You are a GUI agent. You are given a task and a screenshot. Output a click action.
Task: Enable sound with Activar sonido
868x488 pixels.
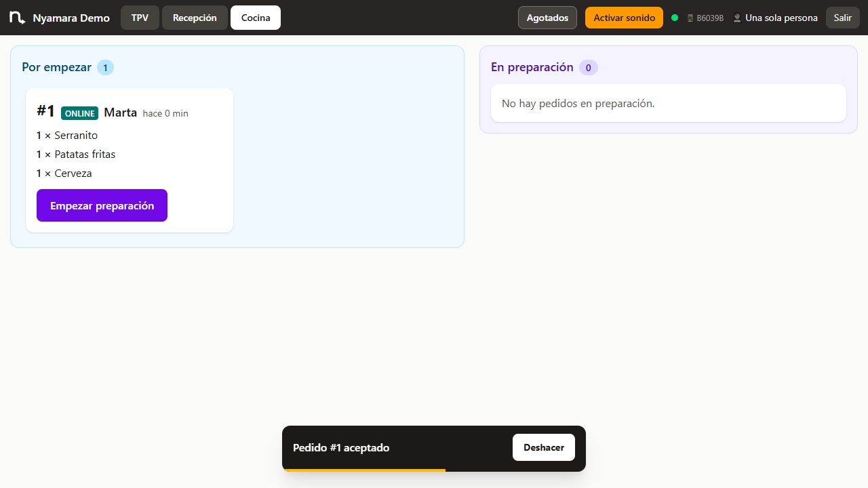[x=624, y=18]
